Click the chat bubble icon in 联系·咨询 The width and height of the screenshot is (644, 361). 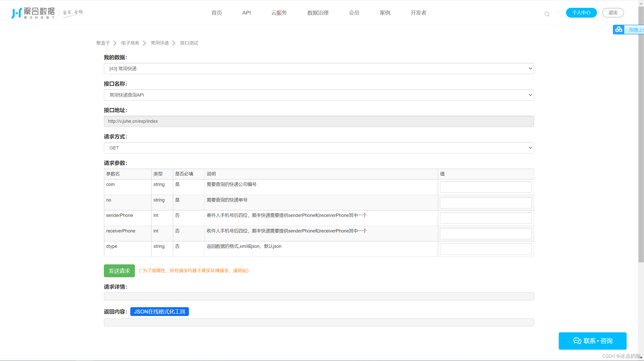point(577,341)
